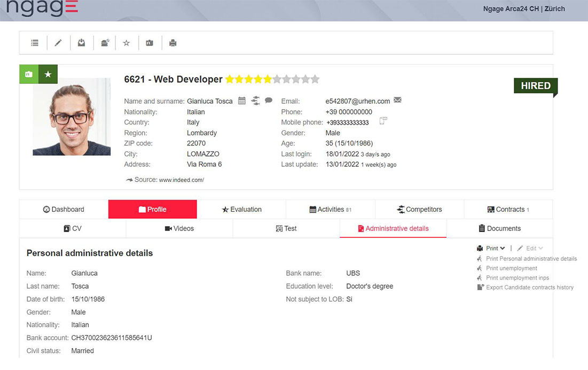Open the Contracts tab
588x370 pixels.
click(x=508, y=210)
